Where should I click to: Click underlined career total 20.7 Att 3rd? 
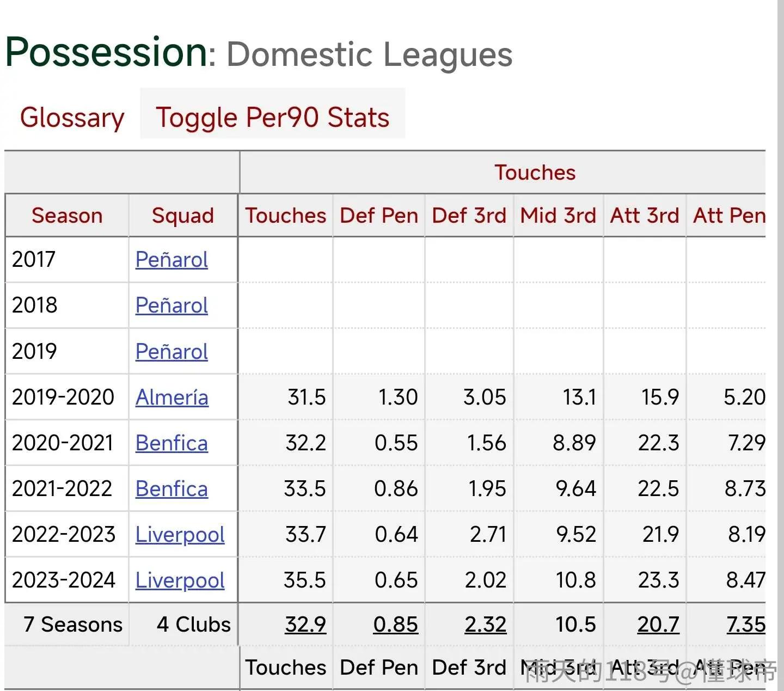[658, 625]
